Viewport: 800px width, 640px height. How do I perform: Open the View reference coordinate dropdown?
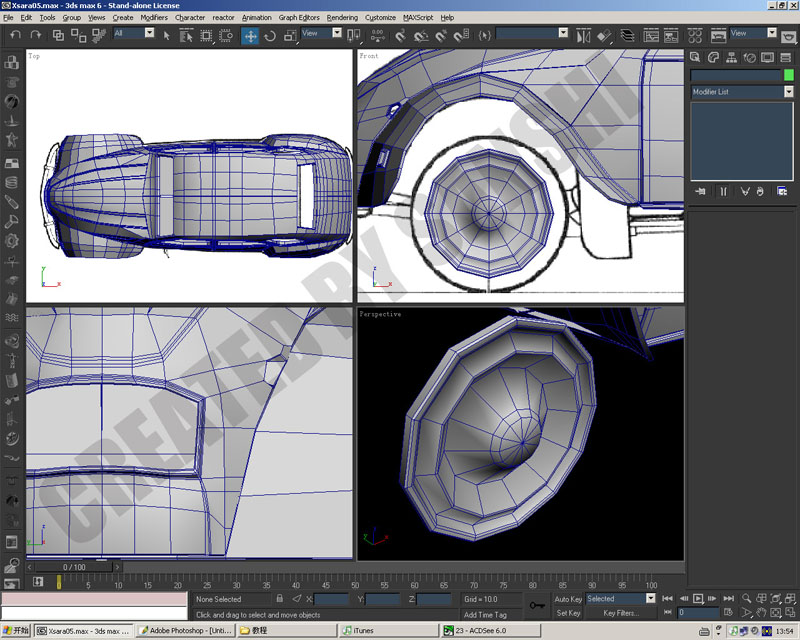coord(321,33)
